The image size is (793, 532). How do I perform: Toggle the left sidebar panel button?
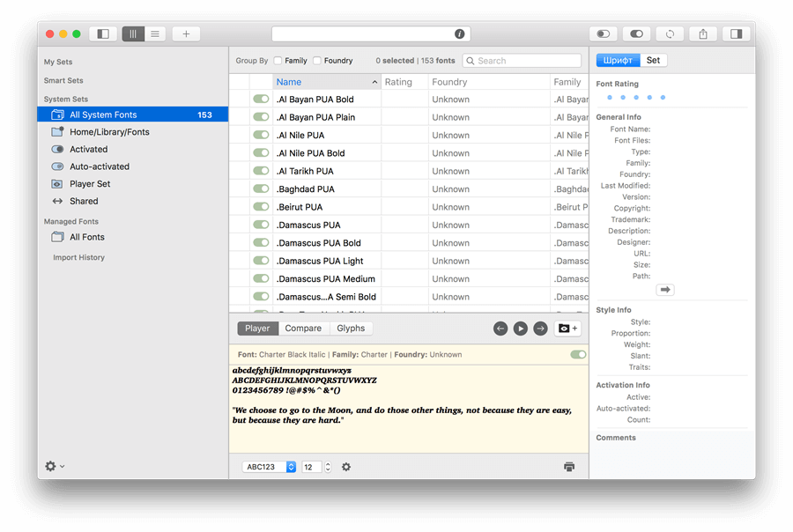tap(103, 33)
